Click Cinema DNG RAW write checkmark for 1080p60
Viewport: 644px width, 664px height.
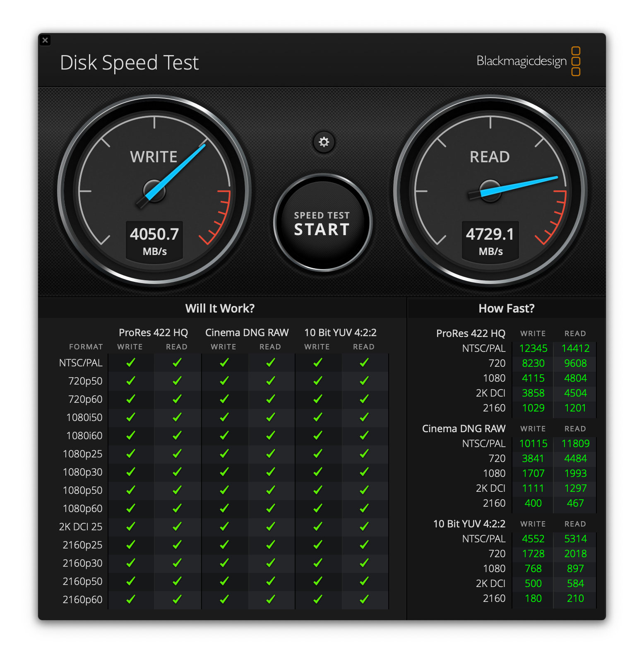[x=224, y=508]
